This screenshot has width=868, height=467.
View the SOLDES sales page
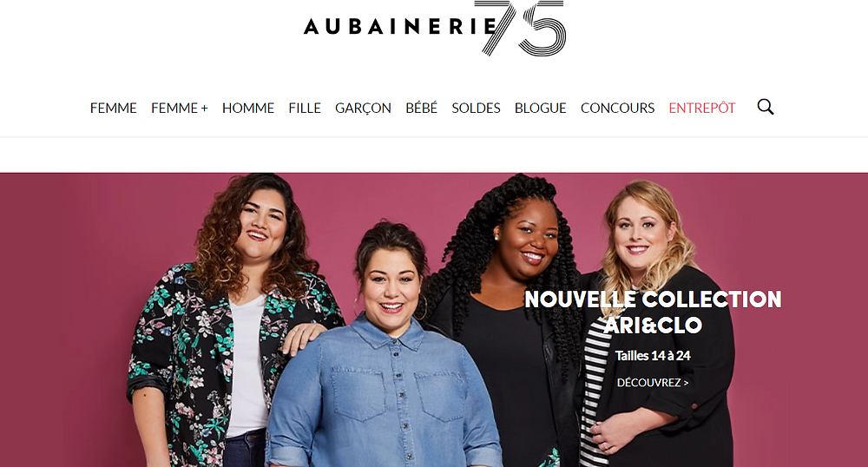pos(476,108)
